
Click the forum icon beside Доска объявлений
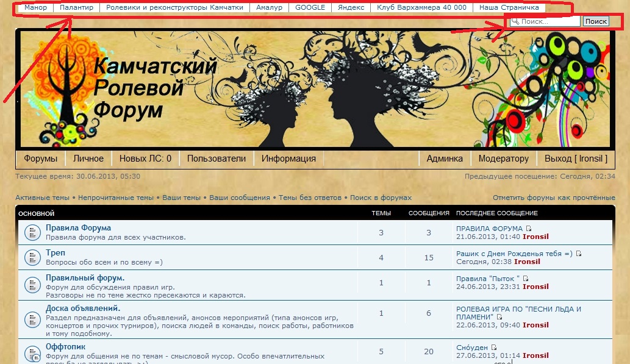tap(32, 319)
